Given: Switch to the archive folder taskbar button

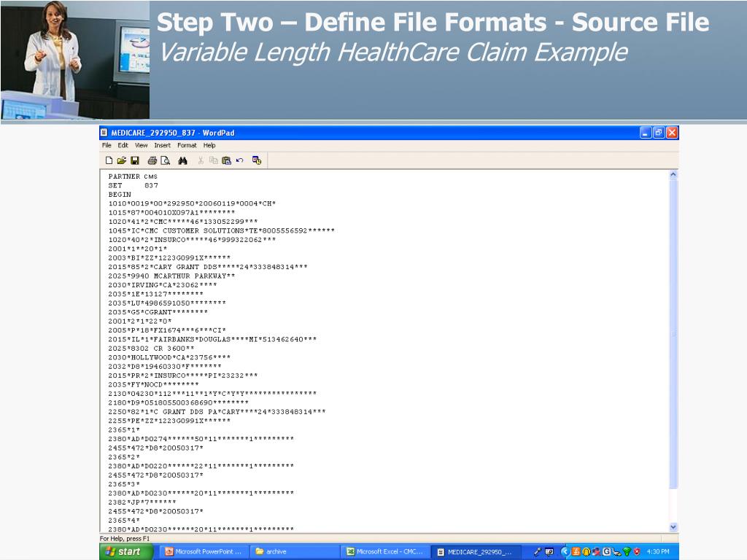Looking at the screenshot, I should pos(295,551).
